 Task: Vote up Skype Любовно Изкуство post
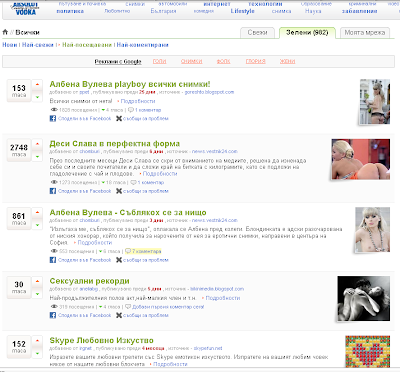(x=37, y=341)
